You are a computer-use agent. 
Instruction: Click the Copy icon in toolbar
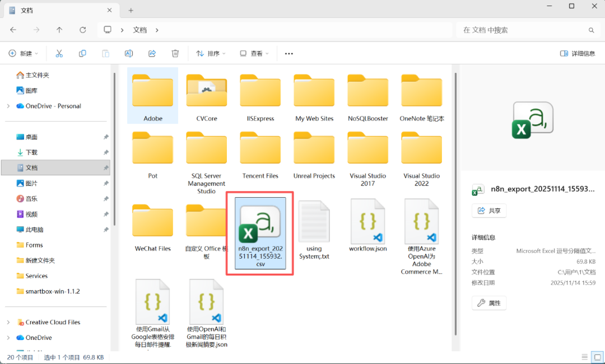coord(82,53)
